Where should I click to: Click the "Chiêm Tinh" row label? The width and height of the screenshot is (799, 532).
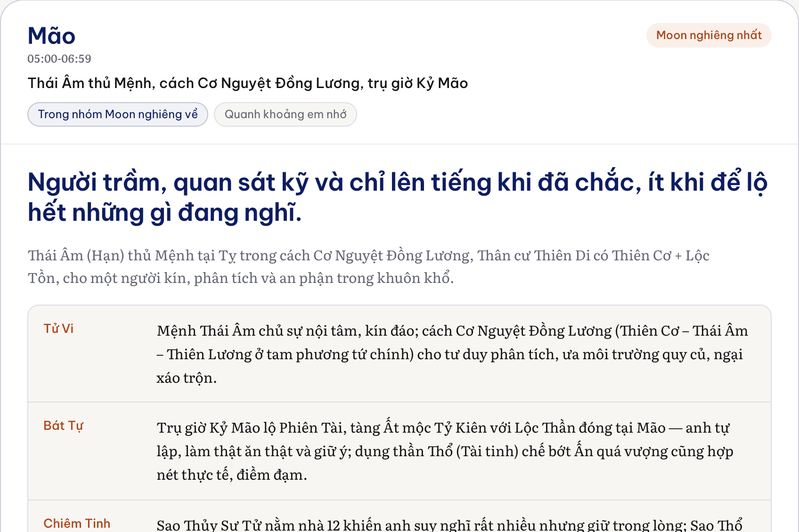coord(77,524)
